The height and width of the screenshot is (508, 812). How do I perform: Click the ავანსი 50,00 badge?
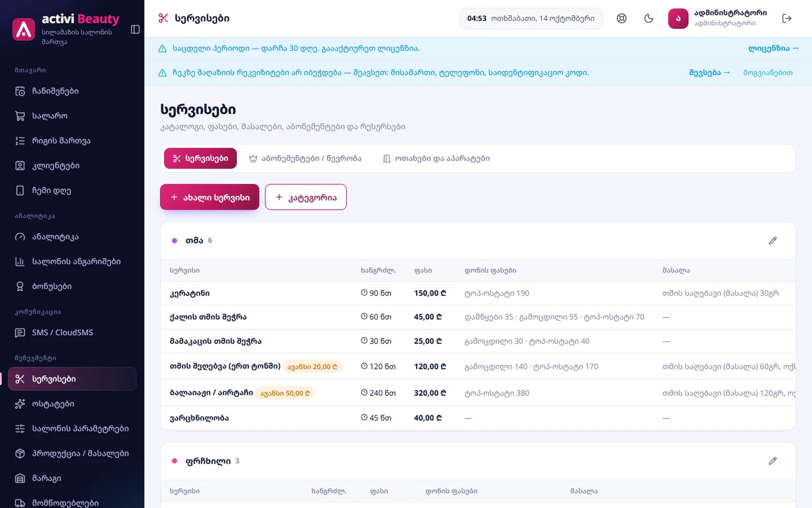[x=285, y=393]
